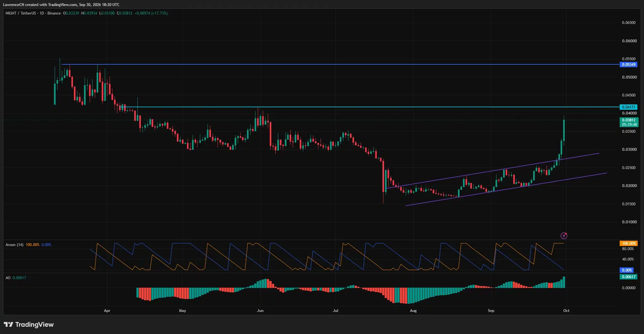Screen dimensions: 644x334
Task: Click the NIGHT / TetherUS symbol title
Action: point(33,13)
